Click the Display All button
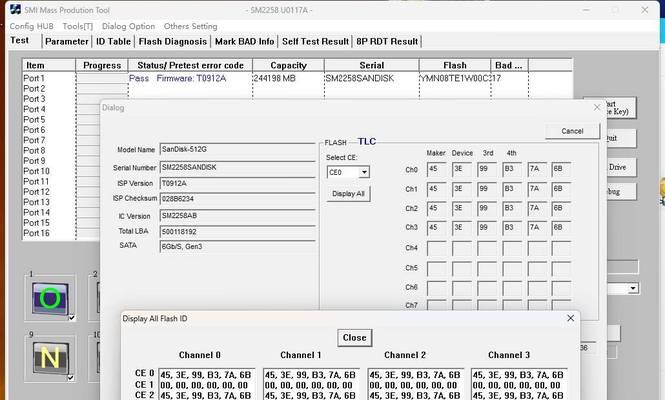This screenshot has height=400, width=665. (348, 193)
